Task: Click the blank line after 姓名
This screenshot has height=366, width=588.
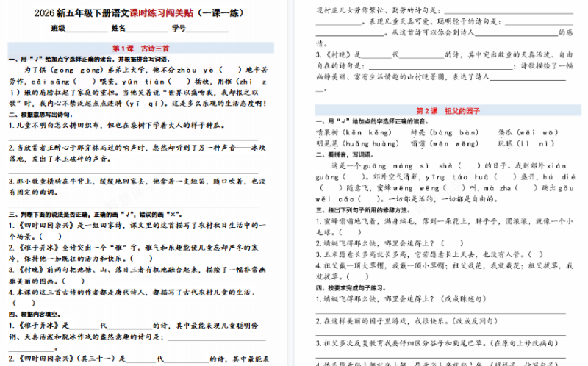Action: (146, 29)
